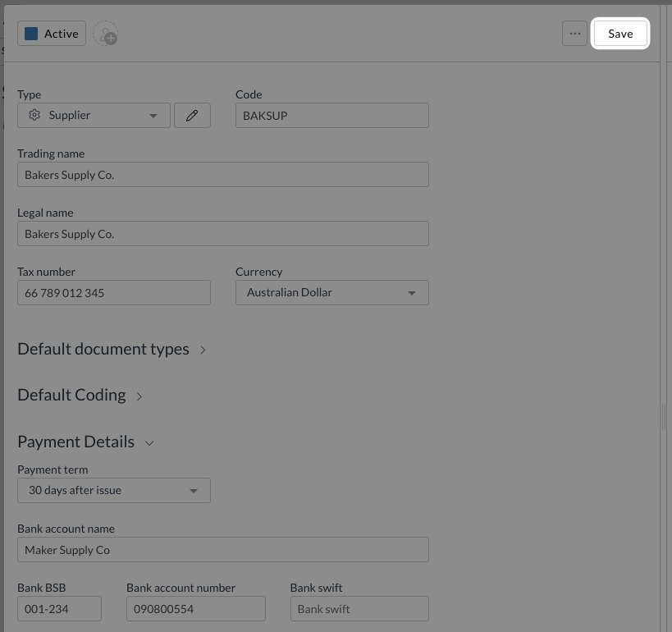Click the add user icon
The width and height of the screenshot is (672, 632).
click(x=106, y=34)
